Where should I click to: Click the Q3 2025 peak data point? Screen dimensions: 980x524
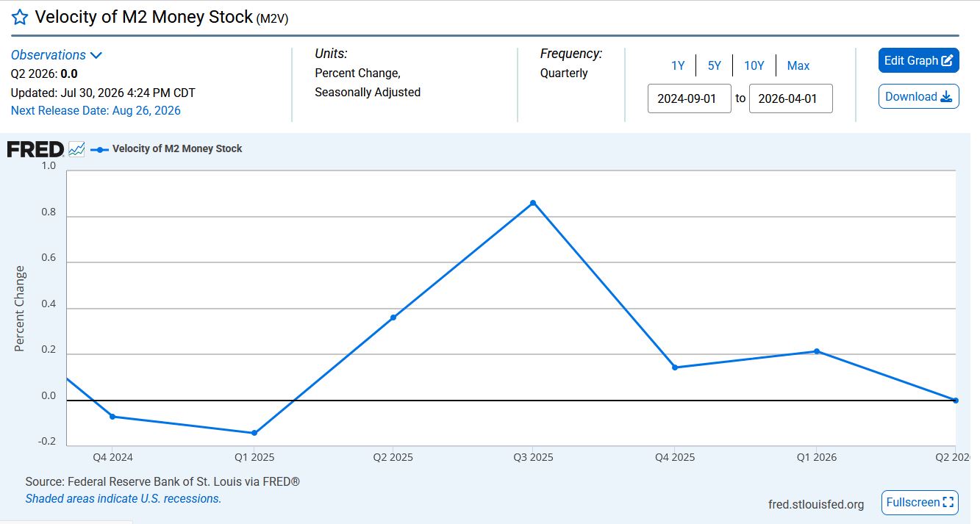pos(533,203)
